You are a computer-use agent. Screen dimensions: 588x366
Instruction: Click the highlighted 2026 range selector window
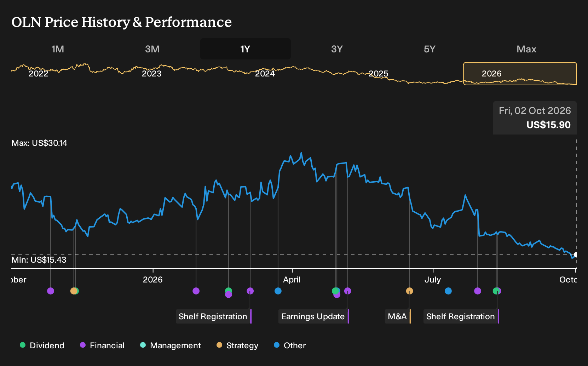520,74
